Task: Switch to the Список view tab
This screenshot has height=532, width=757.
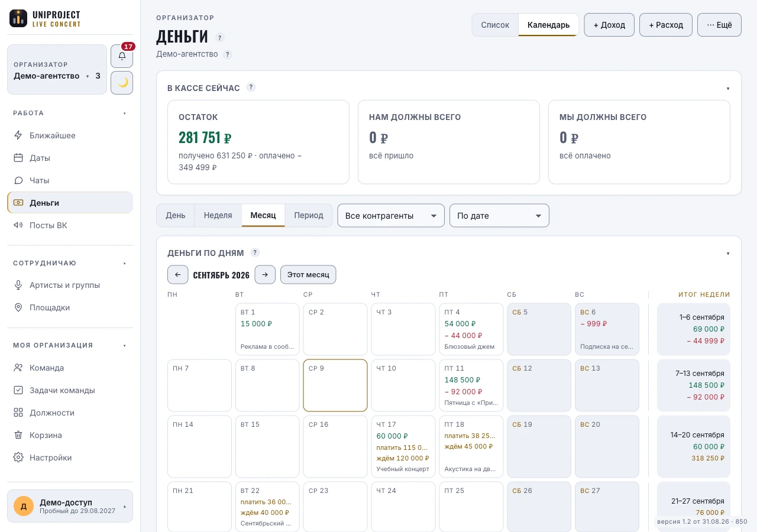Action: [495, 25]
